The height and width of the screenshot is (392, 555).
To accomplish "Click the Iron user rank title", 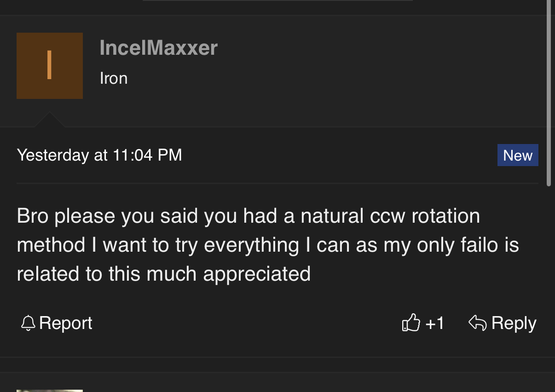I will coord(114,78).
